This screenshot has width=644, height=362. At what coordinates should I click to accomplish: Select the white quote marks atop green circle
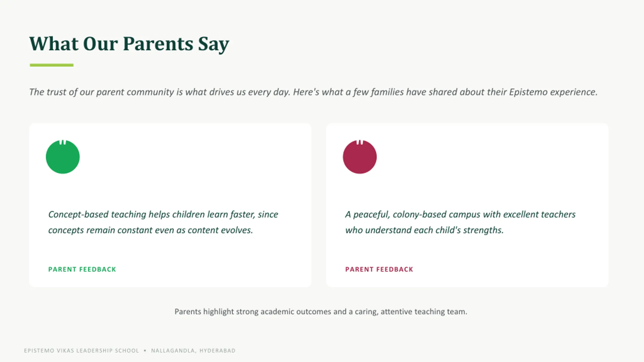(63, 142)
